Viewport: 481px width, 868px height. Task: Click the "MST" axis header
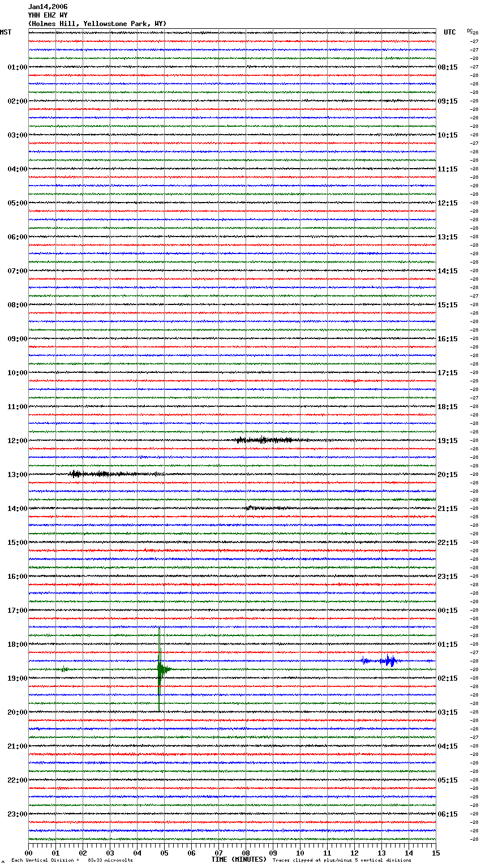point(6,32)
